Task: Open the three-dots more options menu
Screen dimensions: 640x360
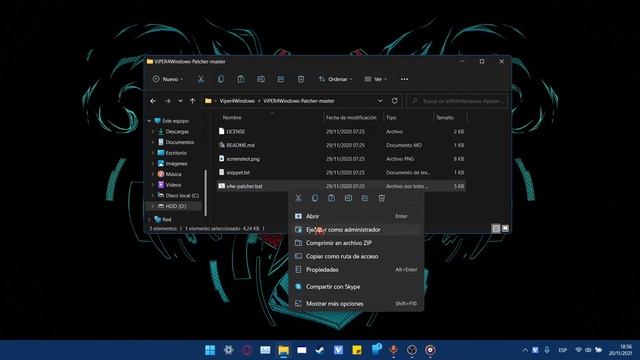Action: tap(404, 79)
